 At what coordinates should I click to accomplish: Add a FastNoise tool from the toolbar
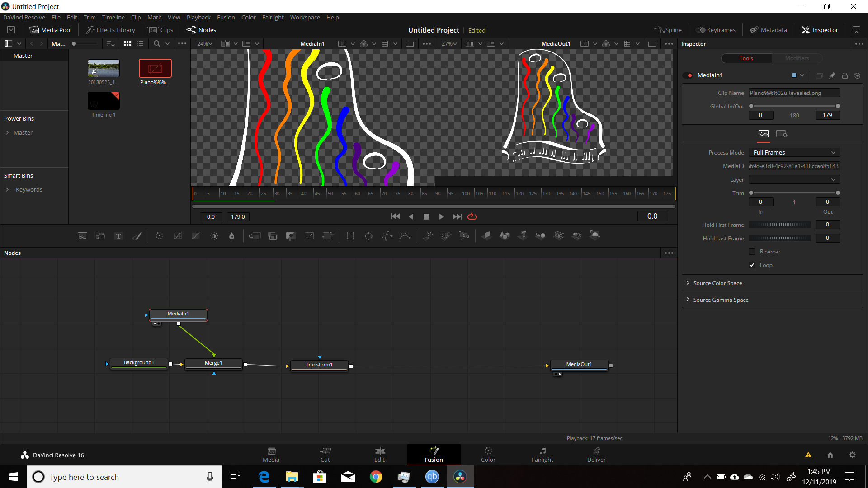(x=100, y=236)
